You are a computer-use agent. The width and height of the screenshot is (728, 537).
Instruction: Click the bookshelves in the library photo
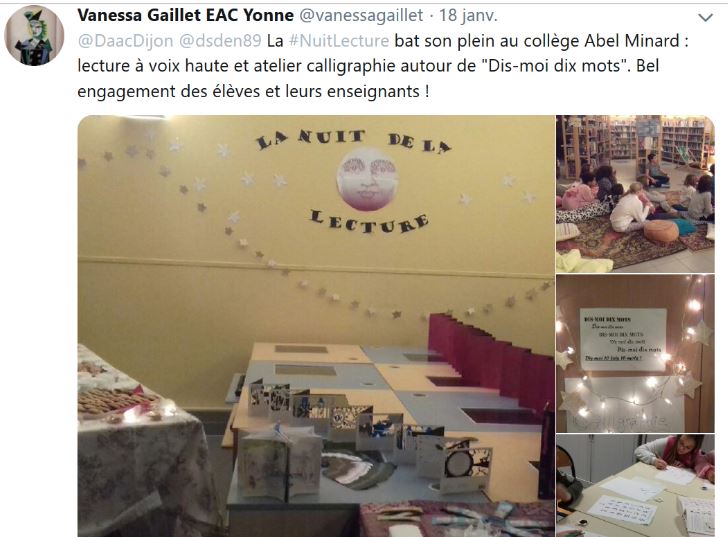pyautogui.click(x=638, y=138)
